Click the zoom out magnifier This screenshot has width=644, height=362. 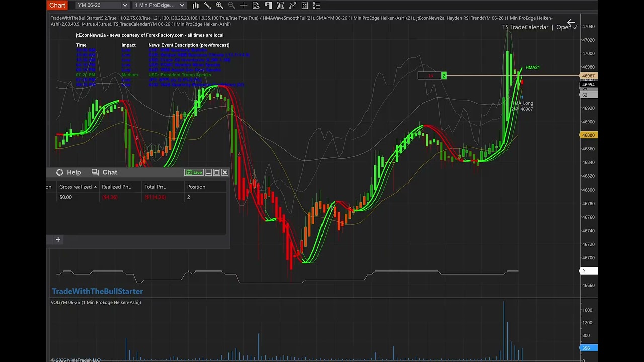(x=231, y=5)
